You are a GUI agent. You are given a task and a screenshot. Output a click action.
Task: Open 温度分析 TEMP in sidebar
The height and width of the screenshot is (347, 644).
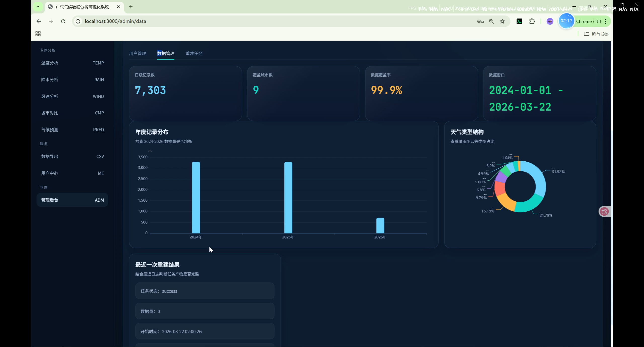(x=72, y=63)
